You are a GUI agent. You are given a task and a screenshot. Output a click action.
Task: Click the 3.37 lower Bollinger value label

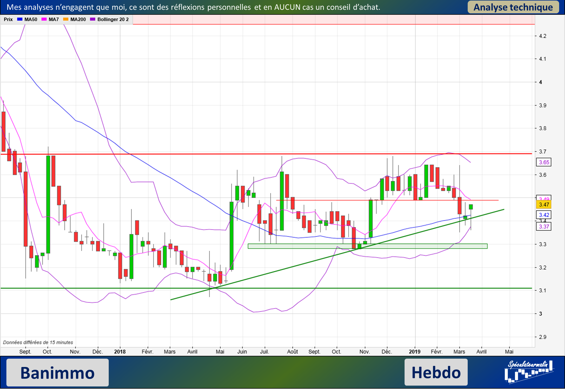click(x=544, y=227)
